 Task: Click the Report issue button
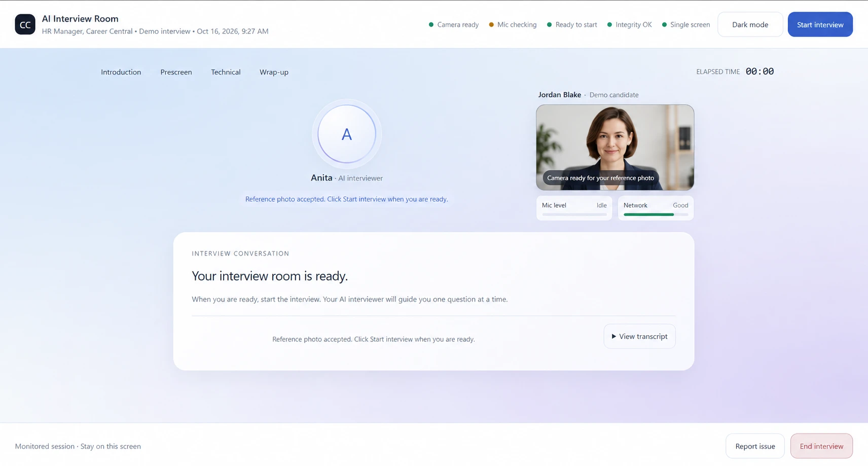(x=755, y=446)
